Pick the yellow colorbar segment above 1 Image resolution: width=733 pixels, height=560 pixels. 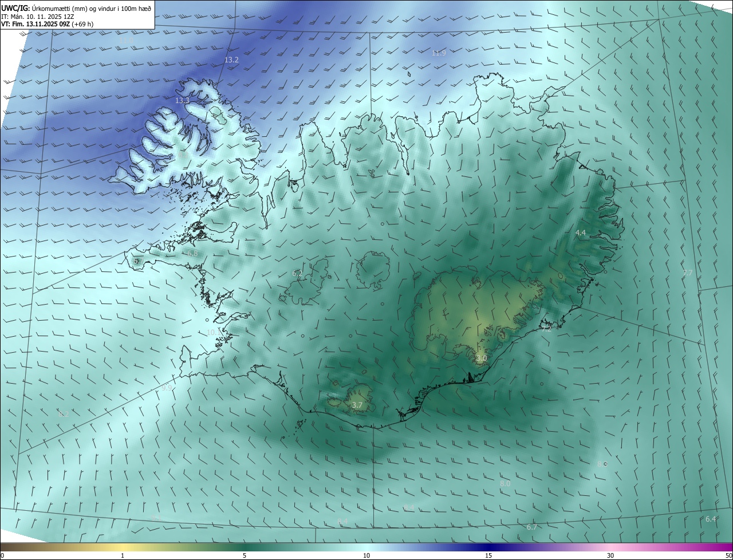123,547
